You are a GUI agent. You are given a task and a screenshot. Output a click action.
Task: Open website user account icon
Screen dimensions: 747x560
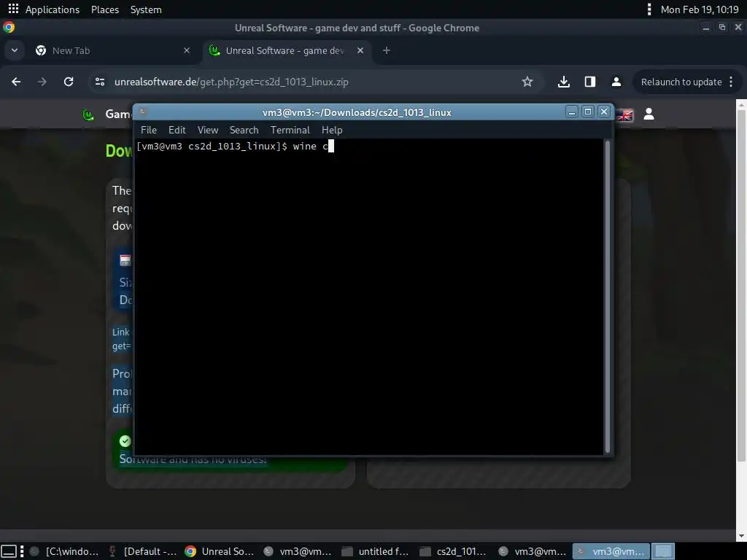(649, 114)
